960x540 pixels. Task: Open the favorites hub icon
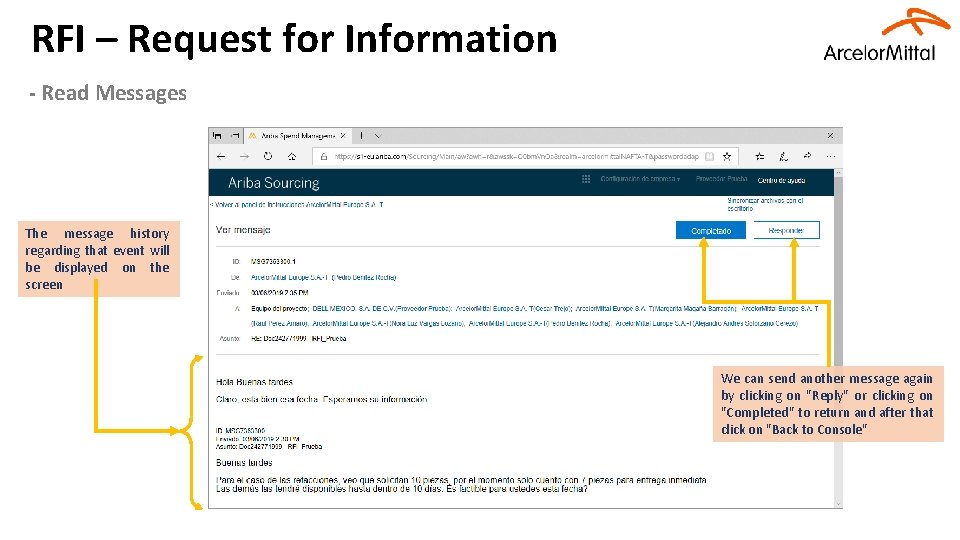(x=760, y=157)
